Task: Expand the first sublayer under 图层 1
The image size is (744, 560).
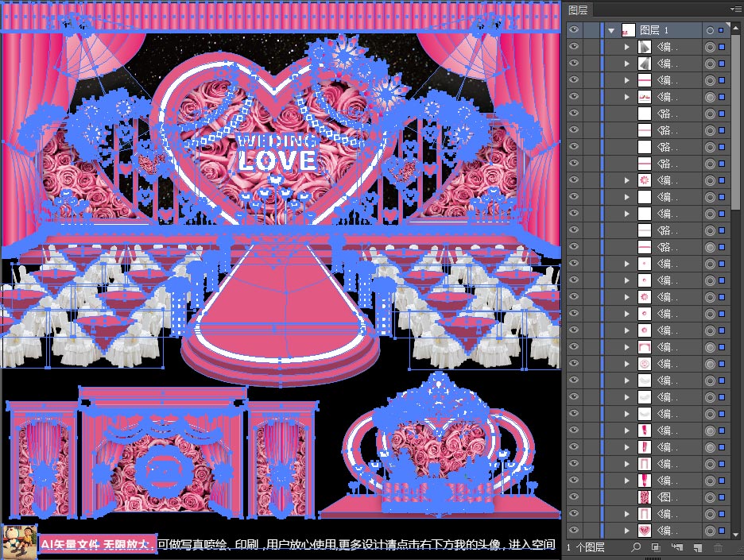Action: 627,47
